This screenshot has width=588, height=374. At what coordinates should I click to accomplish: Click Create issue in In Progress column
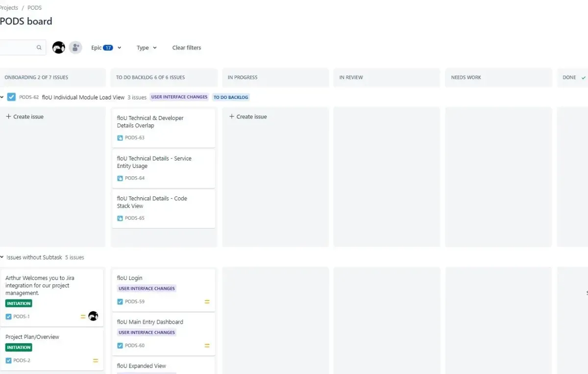[248, 117]
